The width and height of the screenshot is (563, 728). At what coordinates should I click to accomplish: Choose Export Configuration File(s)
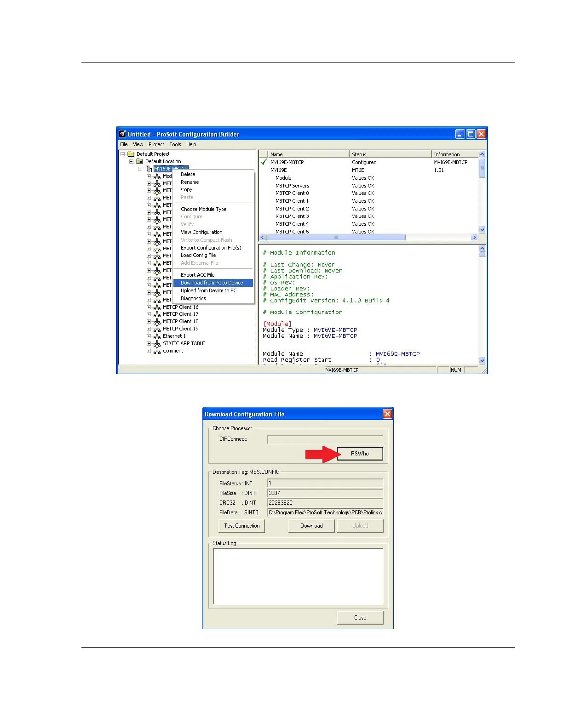point(213,248)
